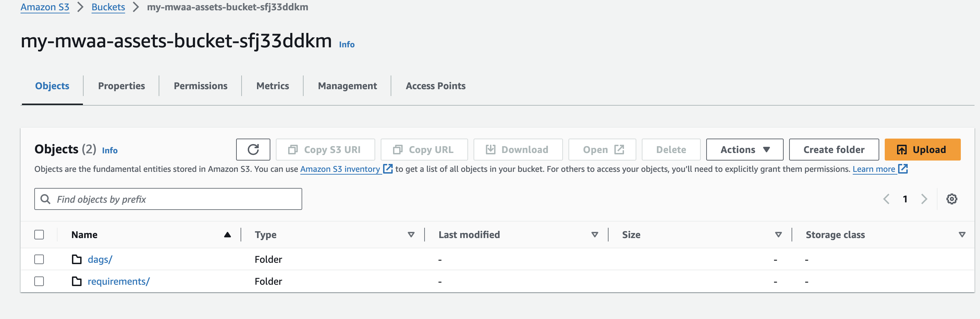Switch to the Objects tab
Image resolution: width=980 pixels, height=319 pixels.
click(52, 86)
